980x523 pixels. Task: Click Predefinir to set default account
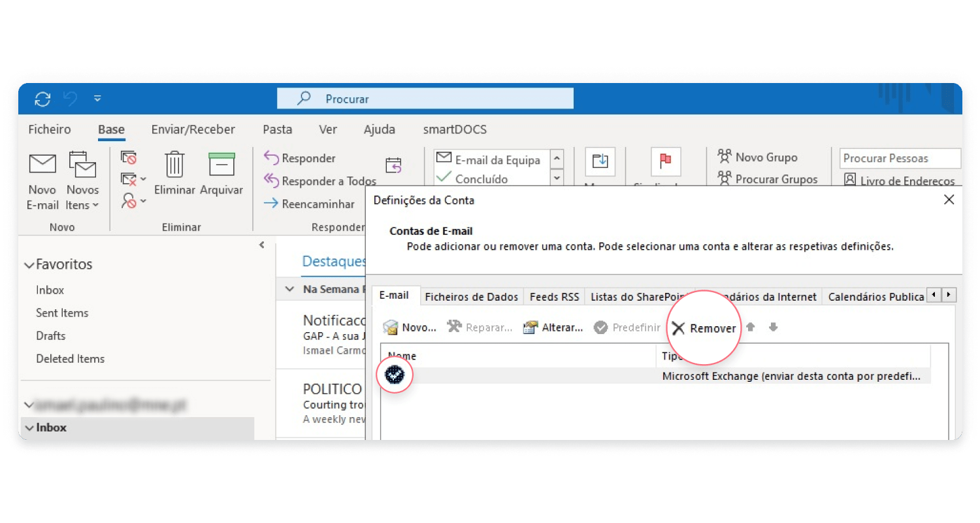pyautogui.click(x=627, y=328)
